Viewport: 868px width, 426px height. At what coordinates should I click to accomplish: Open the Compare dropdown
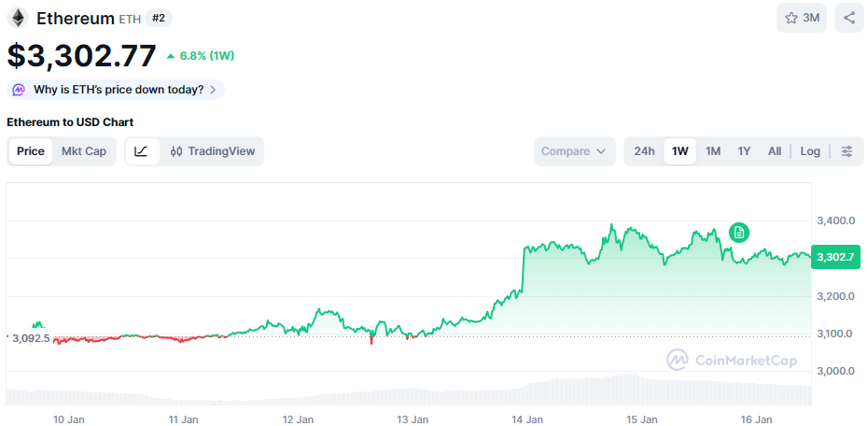[x=575, y=151]
